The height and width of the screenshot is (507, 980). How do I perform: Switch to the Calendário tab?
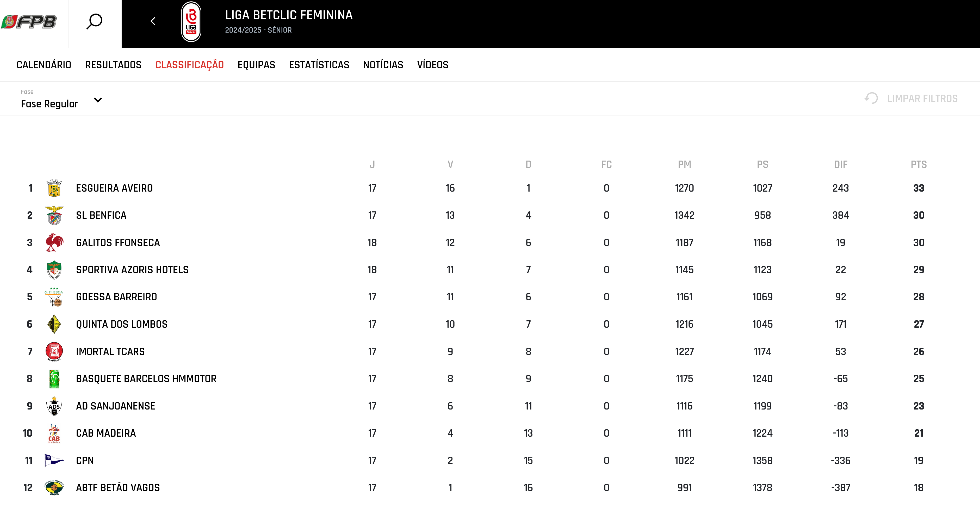(x=44, y=65)
